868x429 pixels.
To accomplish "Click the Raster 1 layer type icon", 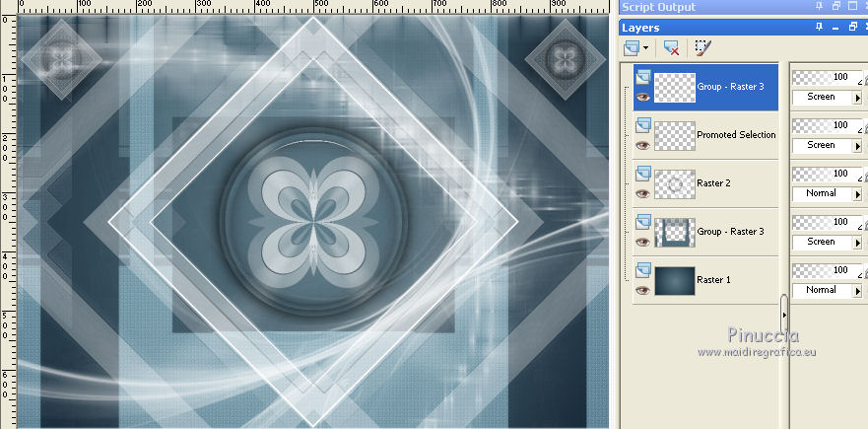I will click(642, 270).
